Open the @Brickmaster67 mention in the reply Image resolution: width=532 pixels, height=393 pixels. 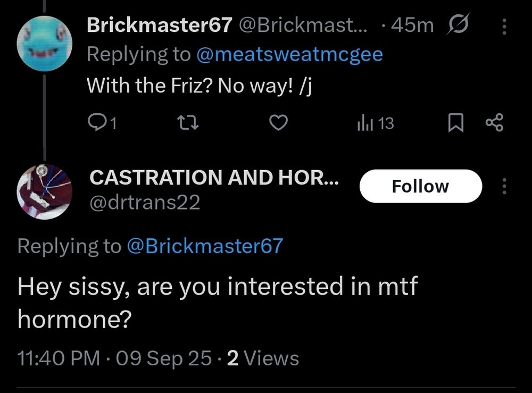(205, 246)
